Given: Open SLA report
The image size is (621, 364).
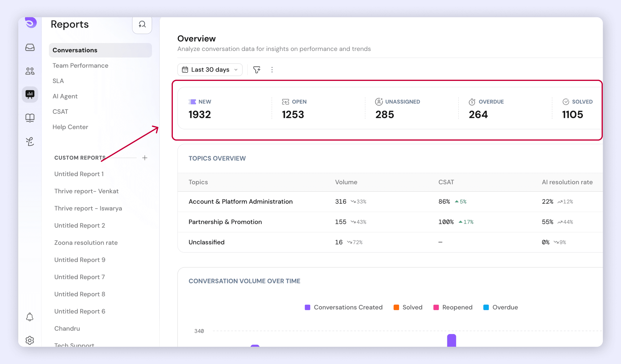Looking at the screenshot, I should point(58,81).
